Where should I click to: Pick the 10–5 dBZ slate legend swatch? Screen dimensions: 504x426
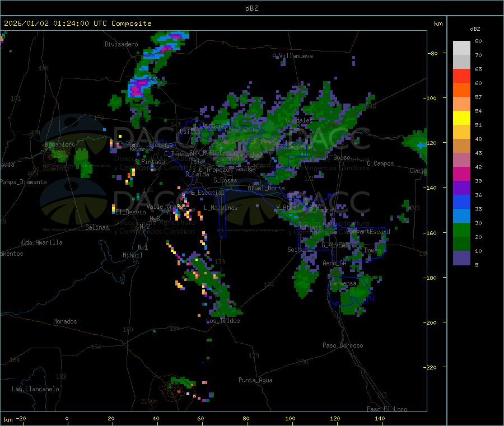tap(461, 258)
